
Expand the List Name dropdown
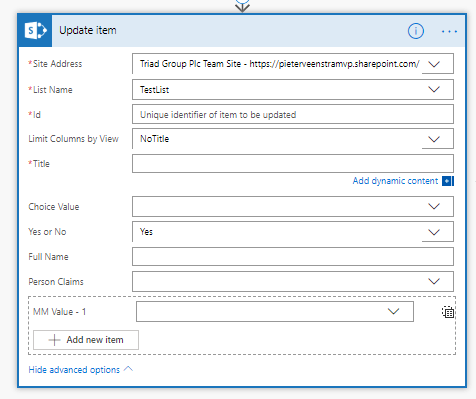pos(434,89)
